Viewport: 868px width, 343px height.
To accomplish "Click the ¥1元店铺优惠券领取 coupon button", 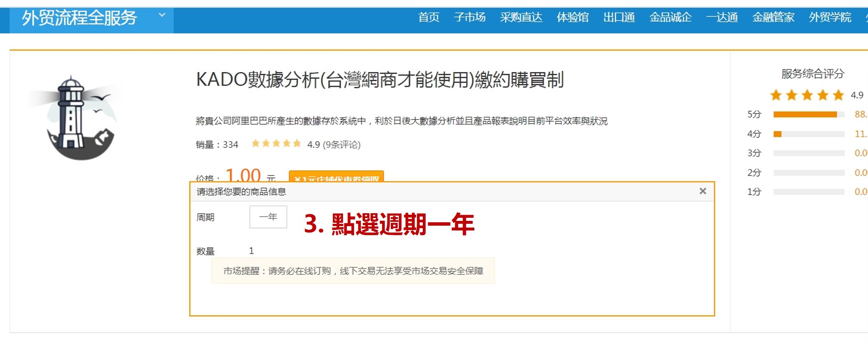I will point(336,177).
